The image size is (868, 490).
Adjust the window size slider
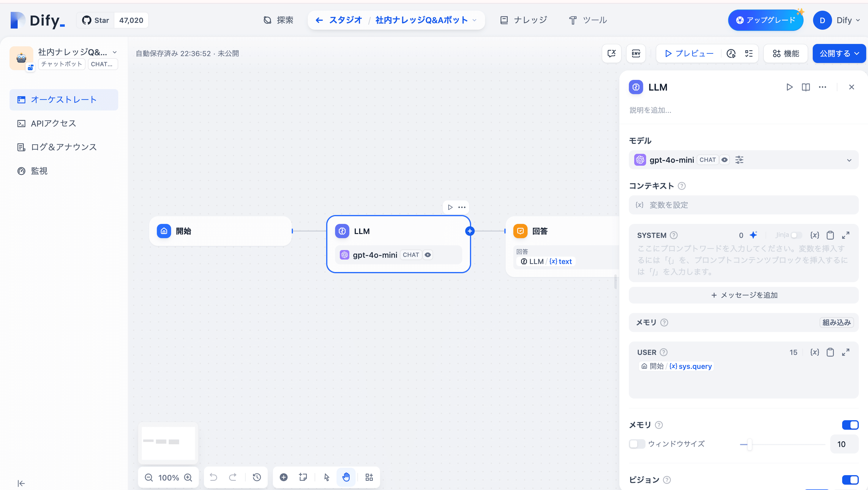[749, 444]
